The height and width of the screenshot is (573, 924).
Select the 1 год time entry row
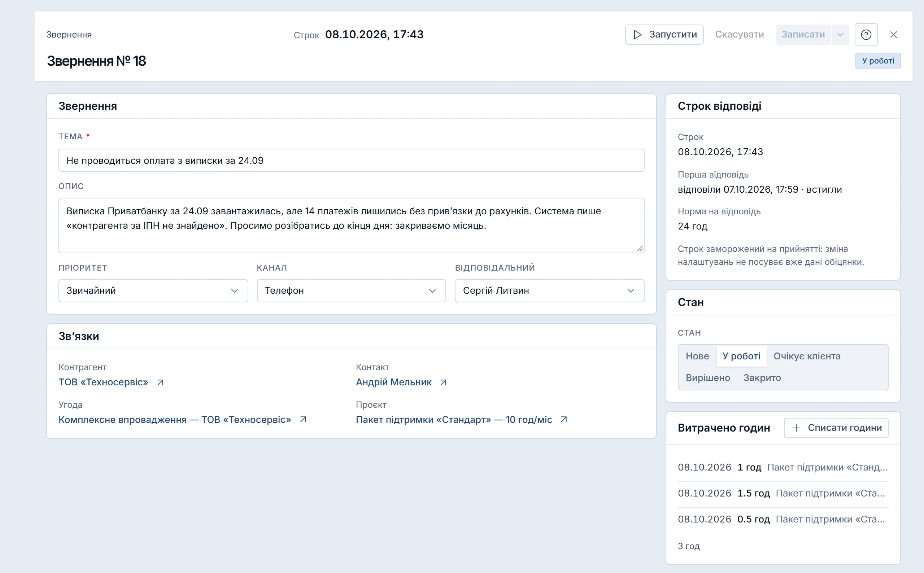coord(783,467)
